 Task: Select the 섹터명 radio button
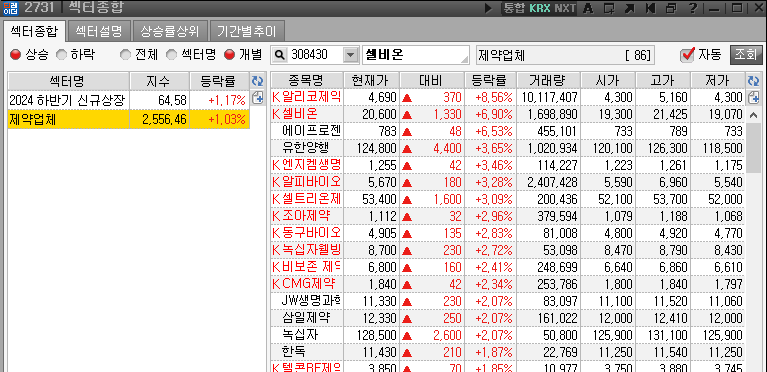pyautogui.click(x=171, y=55)
